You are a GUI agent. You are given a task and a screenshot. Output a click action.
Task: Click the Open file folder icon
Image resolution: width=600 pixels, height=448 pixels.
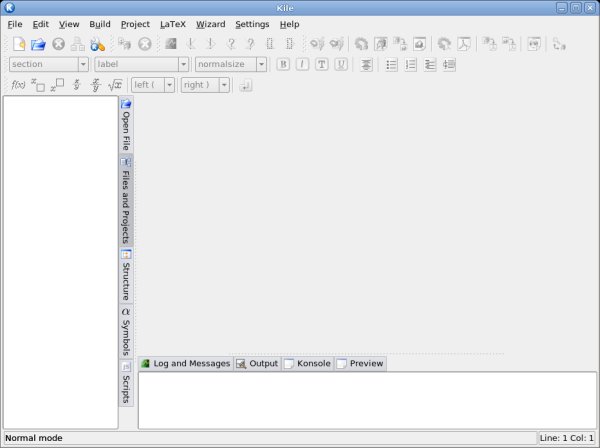point(38,44)
